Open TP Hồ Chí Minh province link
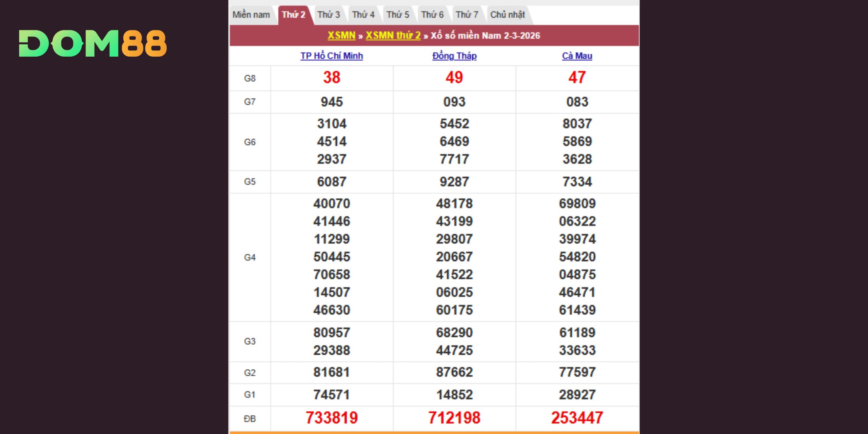This screenshot has width=868, height=434. [332, 56]
